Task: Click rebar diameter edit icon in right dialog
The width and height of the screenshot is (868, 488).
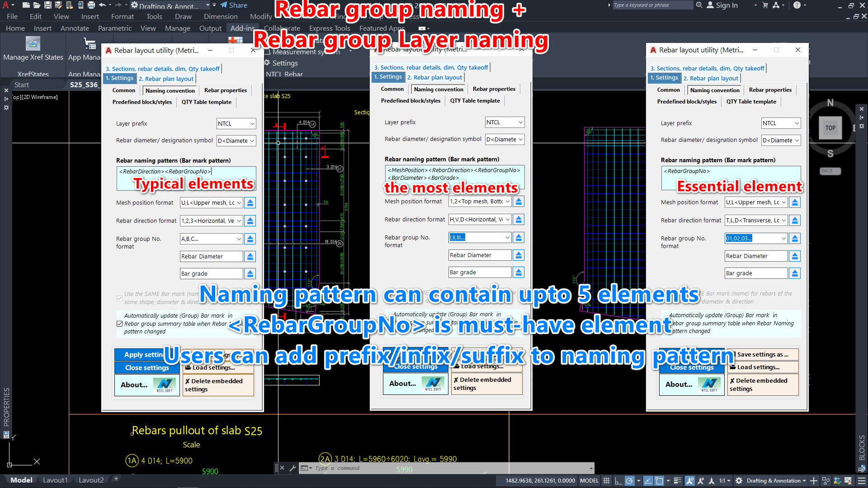Action: pos(795,256)
